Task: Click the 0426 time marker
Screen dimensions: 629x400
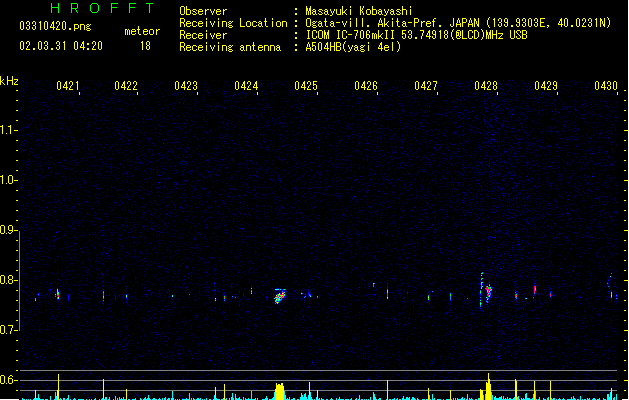Action: [x=366, y=86]
